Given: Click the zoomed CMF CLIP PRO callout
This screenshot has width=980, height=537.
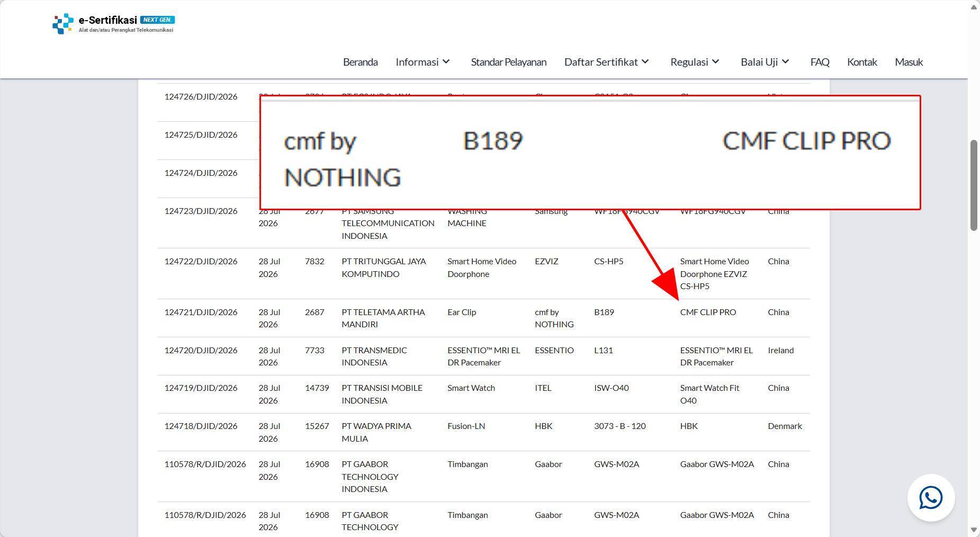Looking at the screenshot, I should (590, 153).
